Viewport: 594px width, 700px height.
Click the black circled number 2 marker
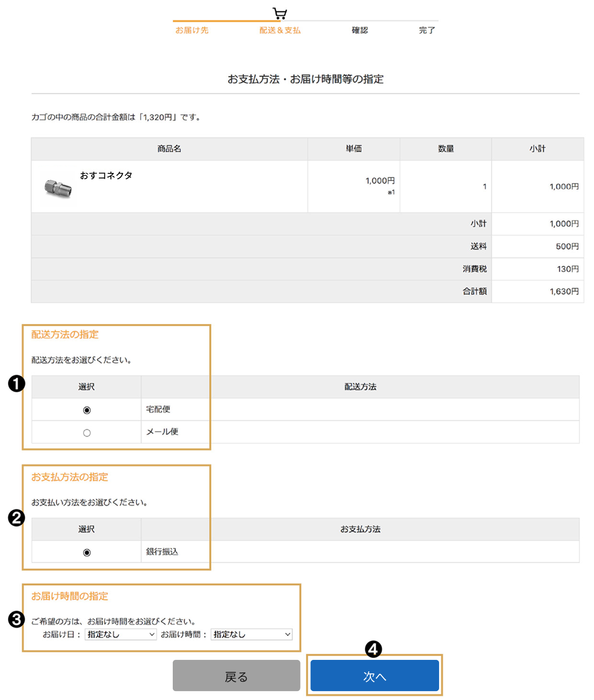pos(16,518)
